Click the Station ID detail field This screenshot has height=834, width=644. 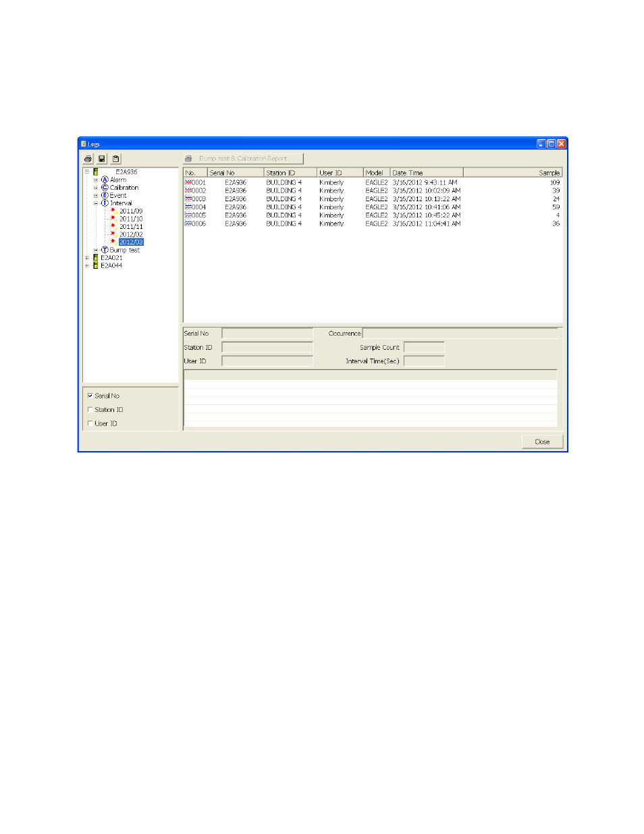pyautogui.click(x=267, y=347)
